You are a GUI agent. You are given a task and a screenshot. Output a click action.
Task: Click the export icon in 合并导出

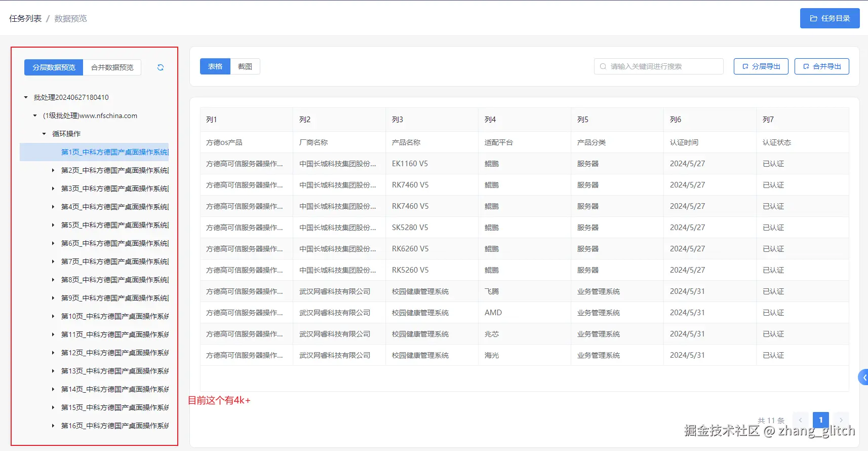pos(806,66)
